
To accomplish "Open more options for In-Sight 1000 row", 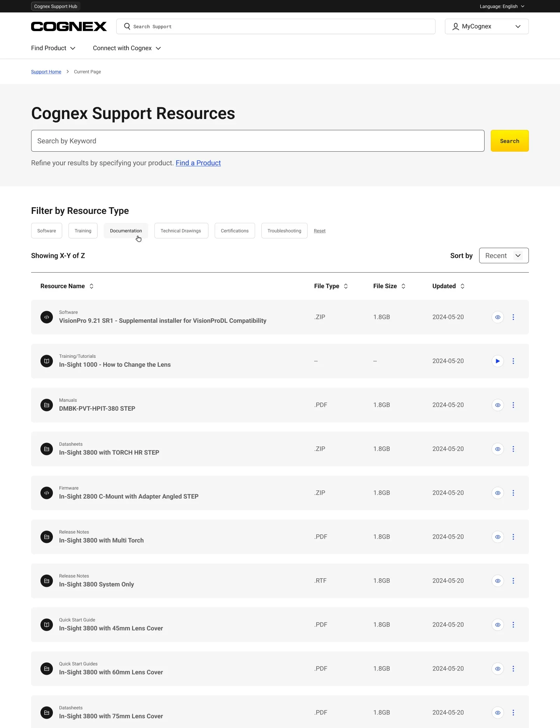I will coord(513,361).
